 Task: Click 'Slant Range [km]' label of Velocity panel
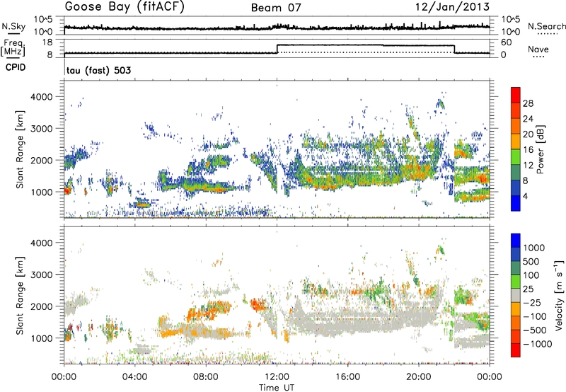click(20, 295)
